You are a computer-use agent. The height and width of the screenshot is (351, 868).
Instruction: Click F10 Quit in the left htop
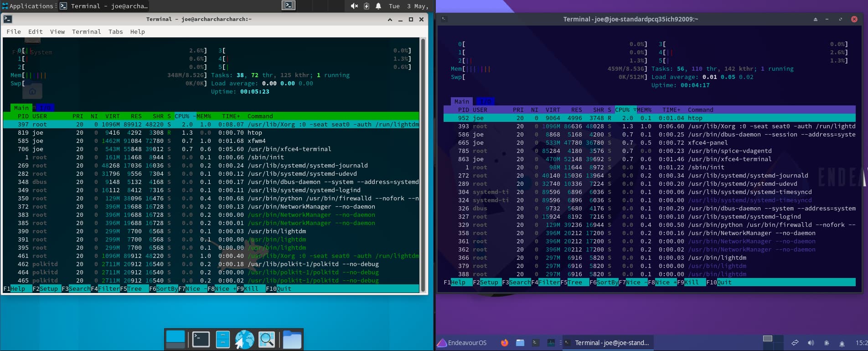pos(279,288)
